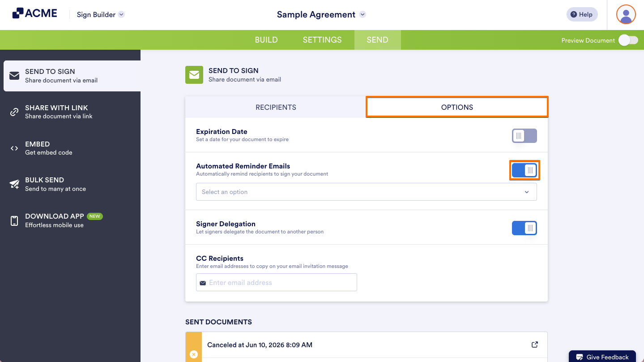644x362 pixels.
Task: Open the canceled document external link icon
Action: (534, 345)
